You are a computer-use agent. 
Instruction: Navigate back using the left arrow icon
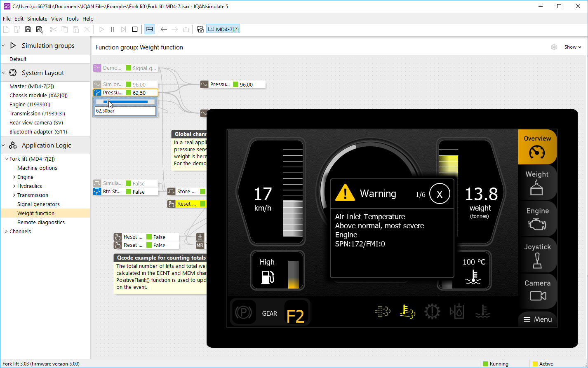click(164, 29)
